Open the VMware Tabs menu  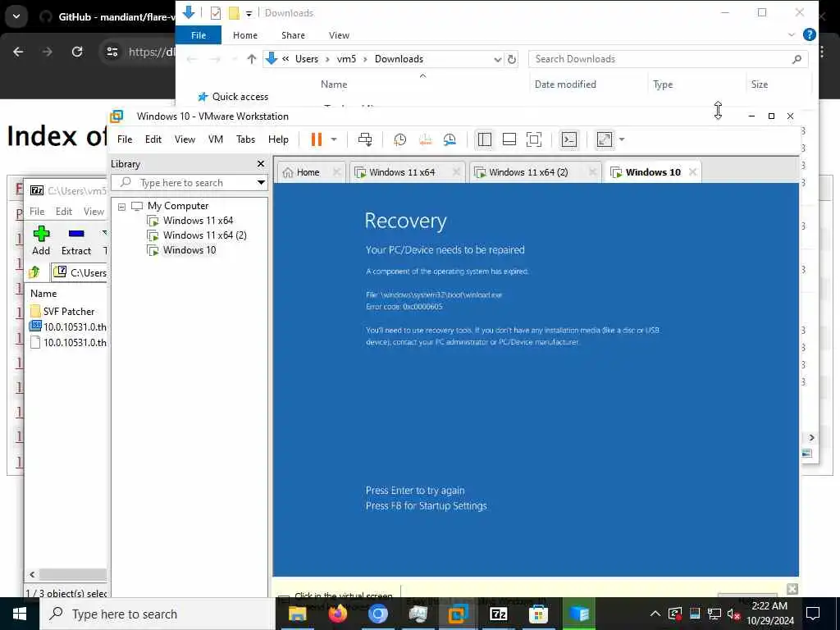point(245,139)
